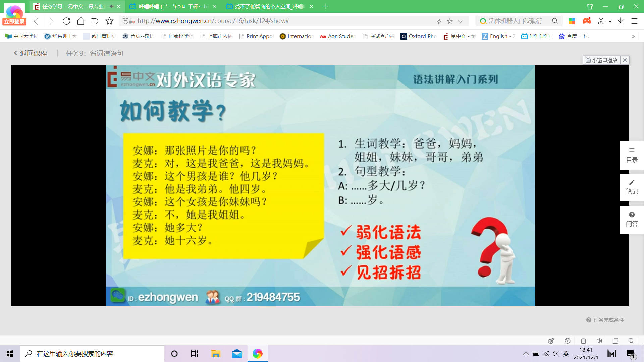644x362 pixels.
Task: Expand the address bar dropdown chevron
Action: pyautogui.click(x=460, y=21)
